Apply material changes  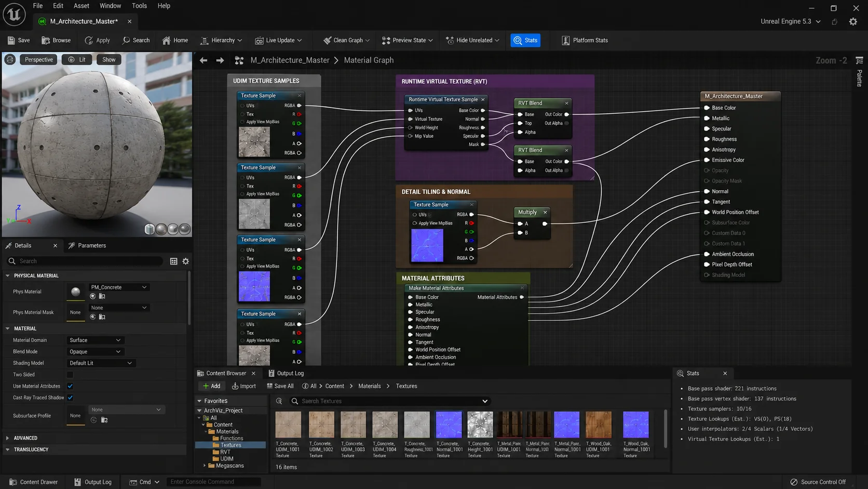(x=97, y=40)
